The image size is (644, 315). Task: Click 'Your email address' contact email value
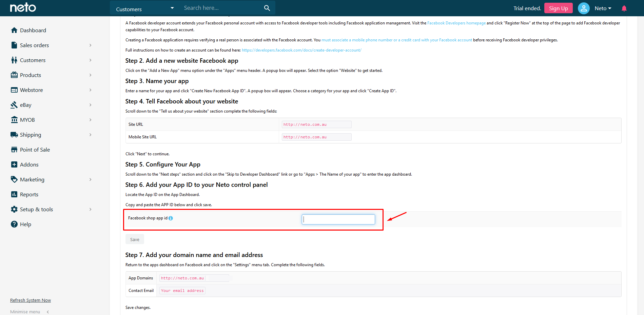click(182, 291)
